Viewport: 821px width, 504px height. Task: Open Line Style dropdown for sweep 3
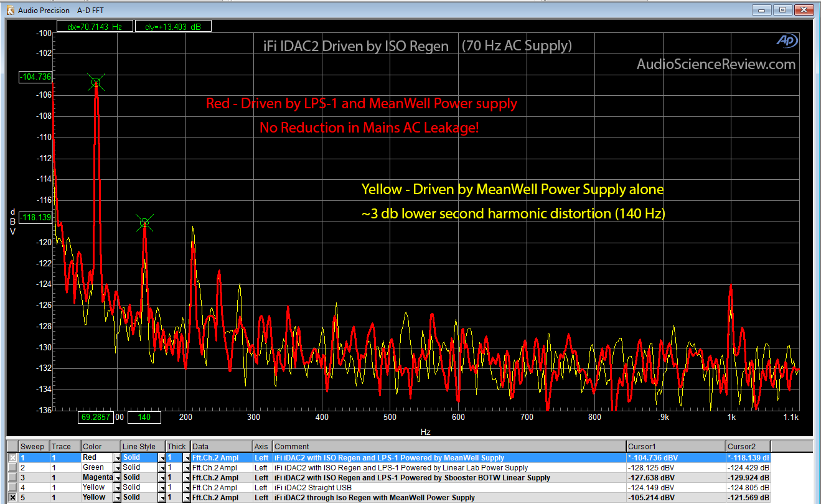tap(162, 477)
